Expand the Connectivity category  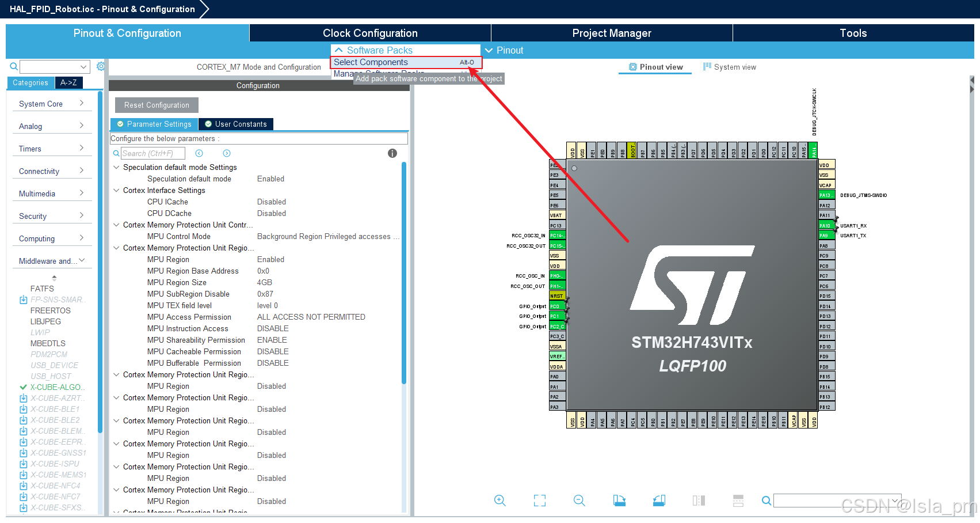51,171
